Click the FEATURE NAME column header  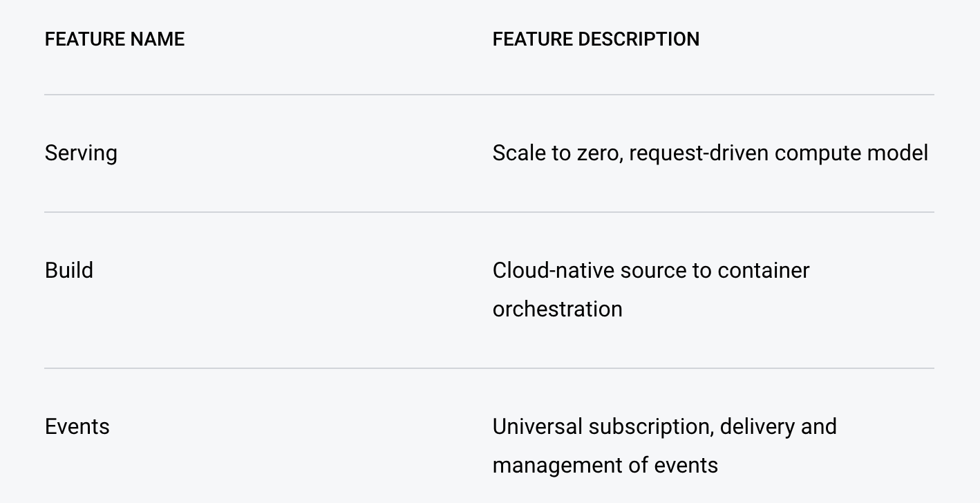(115, 39)
